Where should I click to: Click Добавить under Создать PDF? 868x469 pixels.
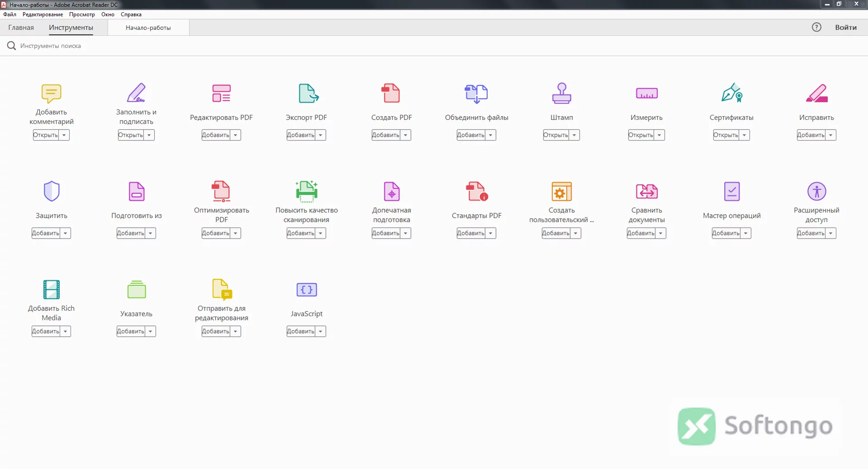386,135
